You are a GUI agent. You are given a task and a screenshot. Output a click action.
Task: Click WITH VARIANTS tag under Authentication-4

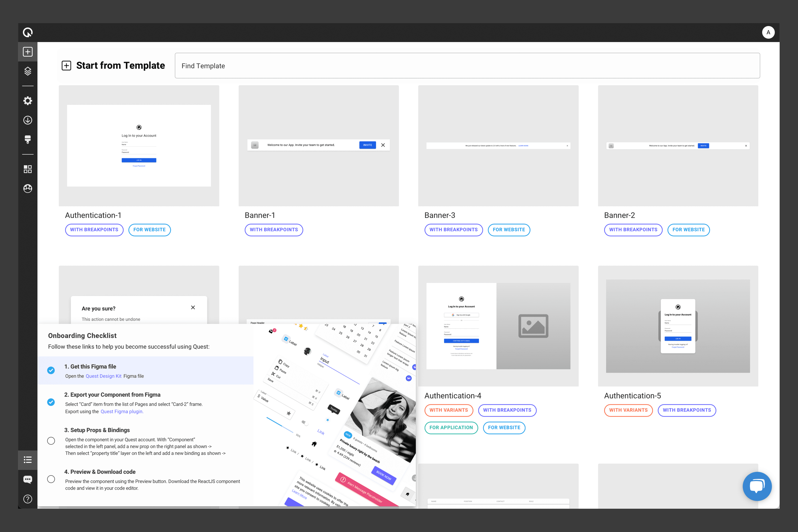click(448, 410)
